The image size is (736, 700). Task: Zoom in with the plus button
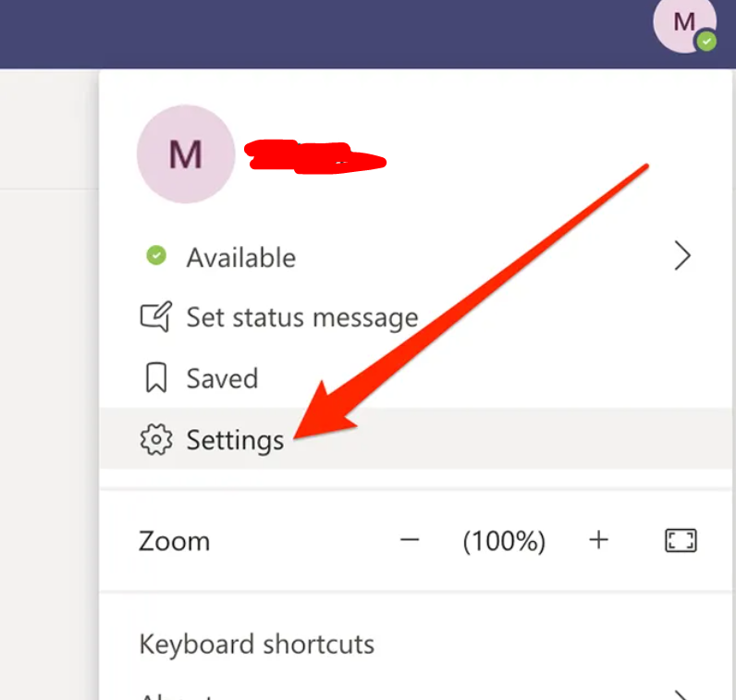pos(599,540)
